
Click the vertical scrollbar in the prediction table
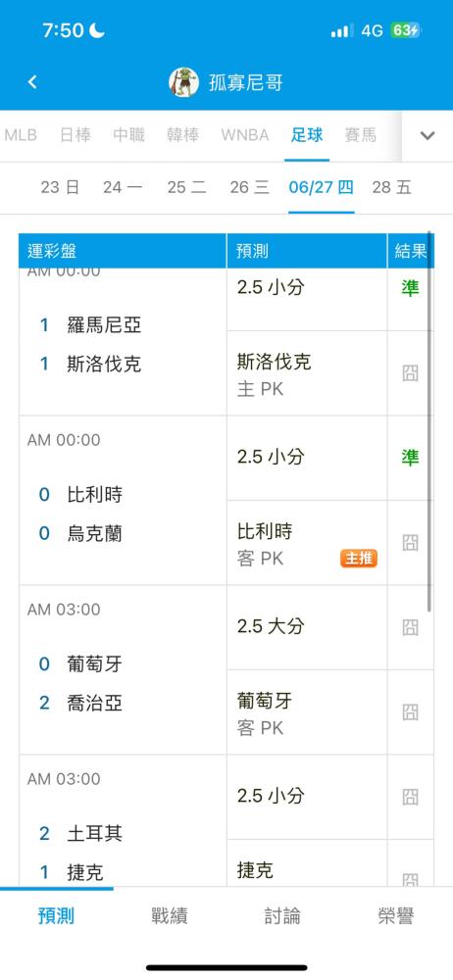[429, 421]
